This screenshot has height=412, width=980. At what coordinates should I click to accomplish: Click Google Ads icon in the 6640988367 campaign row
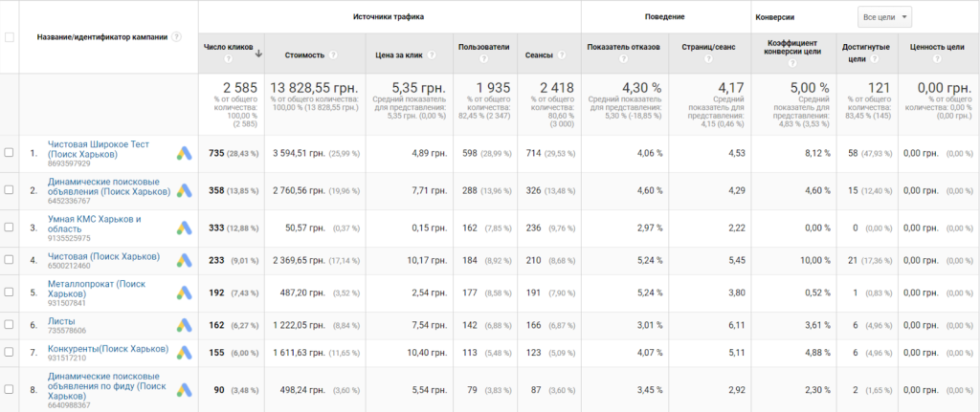183,389
